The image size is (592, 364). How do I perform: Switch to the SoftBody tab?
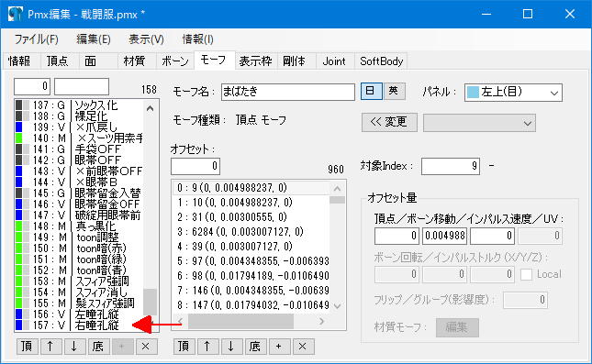click(381, 61)
